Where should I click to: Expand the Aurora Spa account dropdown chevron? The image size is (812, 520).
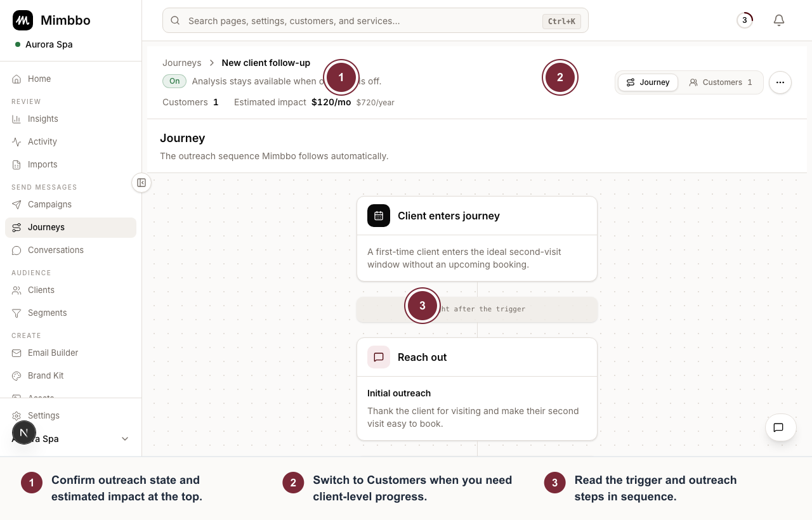[x=125, y=439]
